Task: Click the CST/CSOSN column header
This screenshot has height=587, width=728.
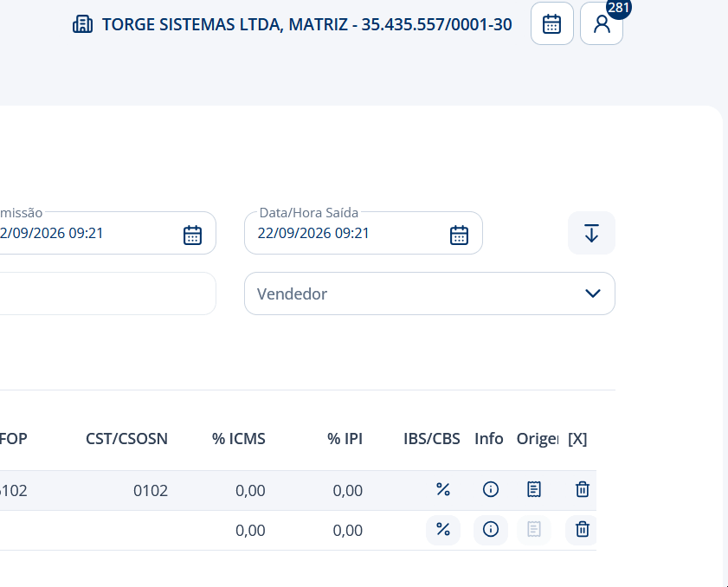Action: coord(126,439)
